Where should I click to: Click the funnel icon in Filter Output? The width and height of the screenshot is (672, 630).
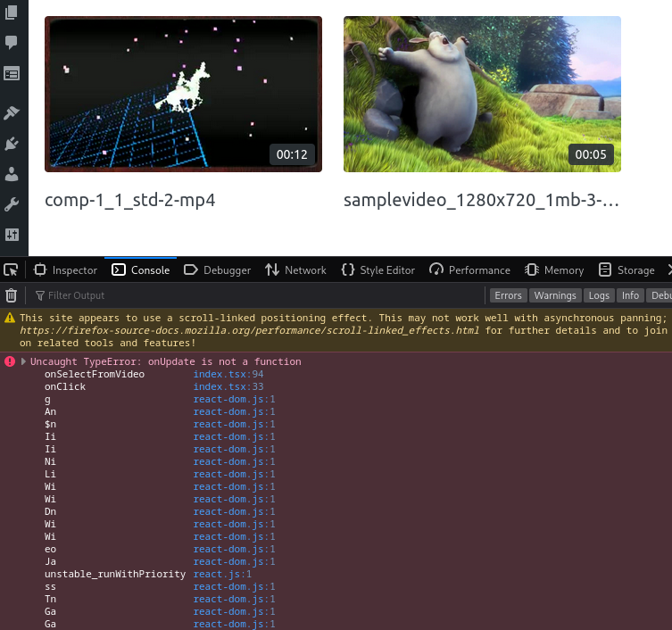40,295
